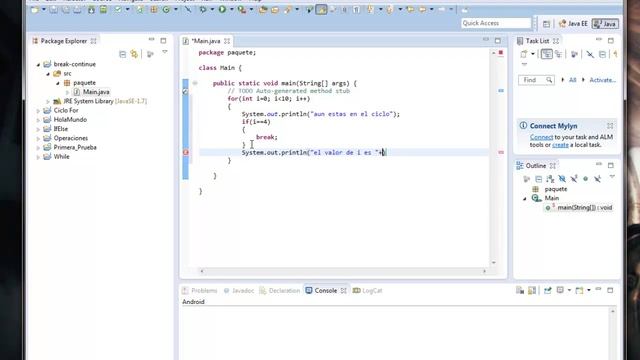Click the Quick Access field

(x=496, y=23)
